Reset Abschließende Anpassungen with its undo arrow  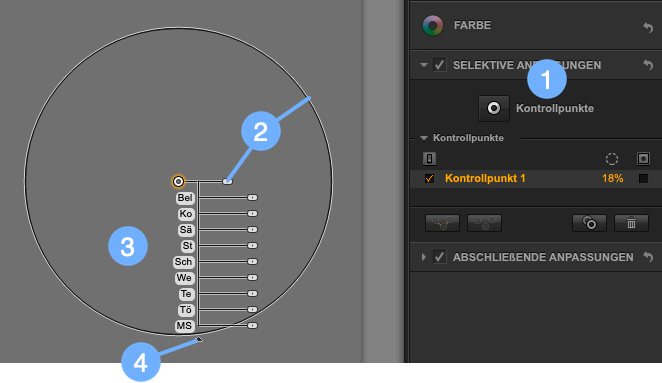(648, 256)
